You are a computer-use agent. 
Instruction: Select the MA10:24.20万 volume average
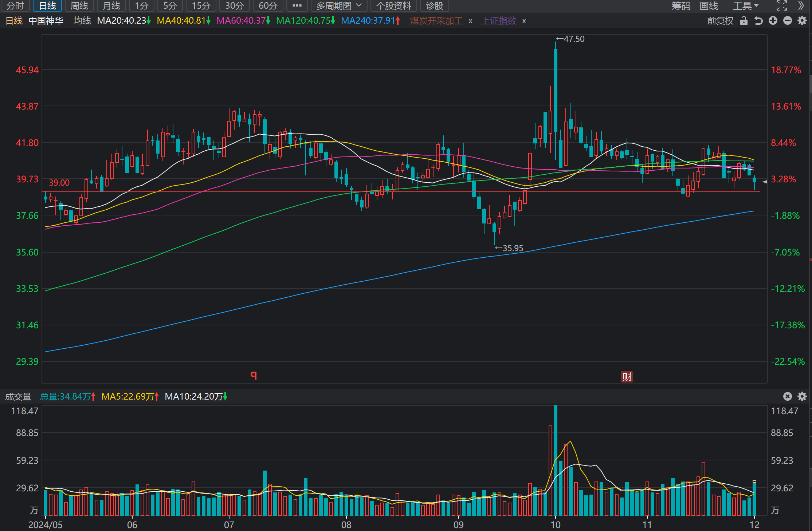click(x=196, y=397)
